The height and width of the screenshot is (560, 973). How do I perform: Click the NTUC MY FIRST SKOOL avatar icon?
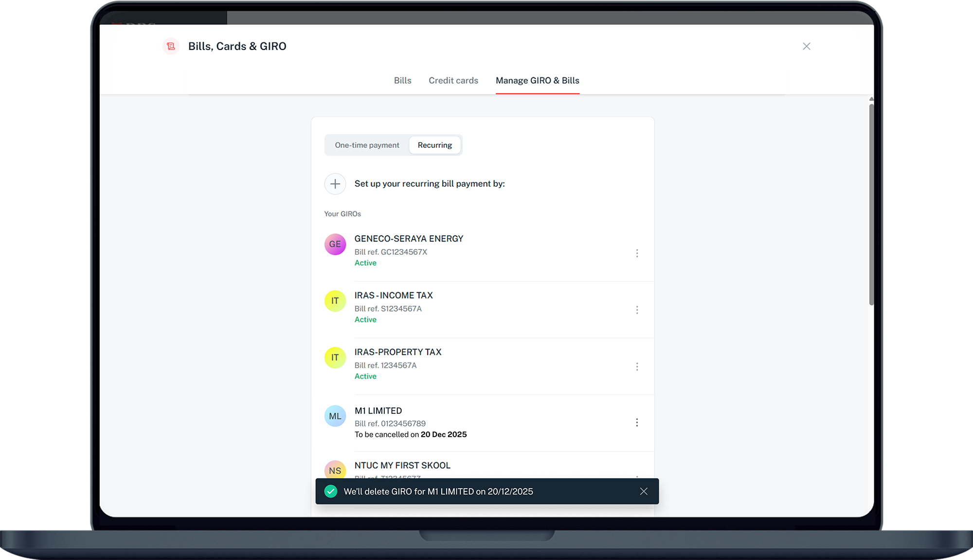pos(335,470)
